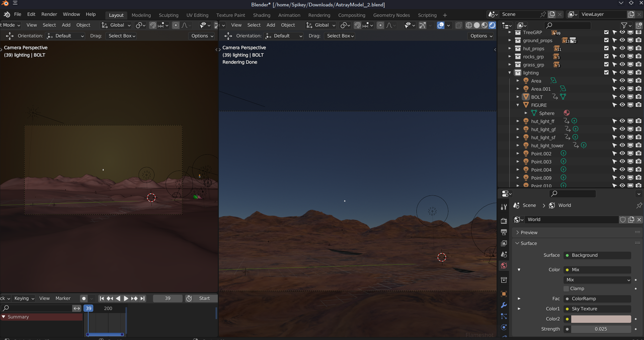Click the Background surface shader button
This screenshot has width=644, height=340.
(597, 255)
